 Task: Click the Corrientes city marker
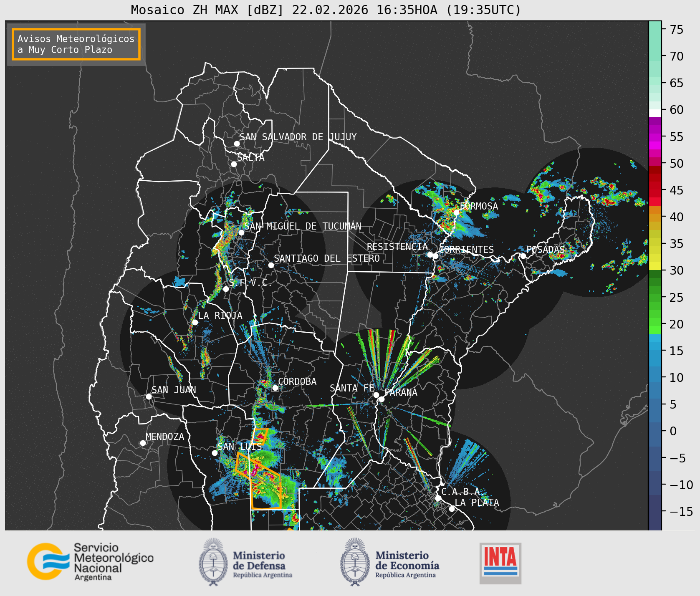click(x=435, y=256)
